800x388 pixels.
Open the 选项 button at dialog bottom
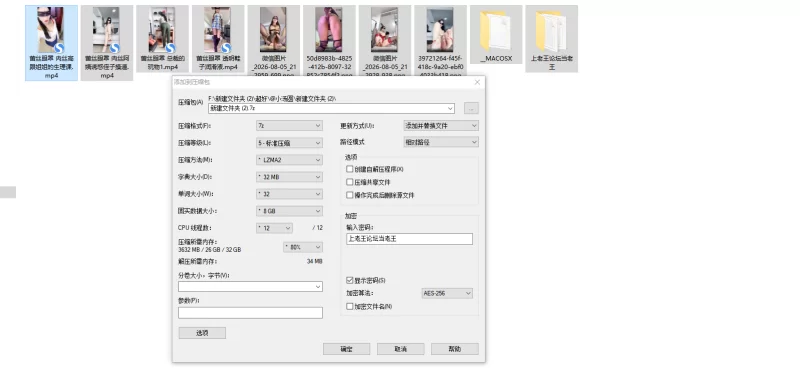202,333
